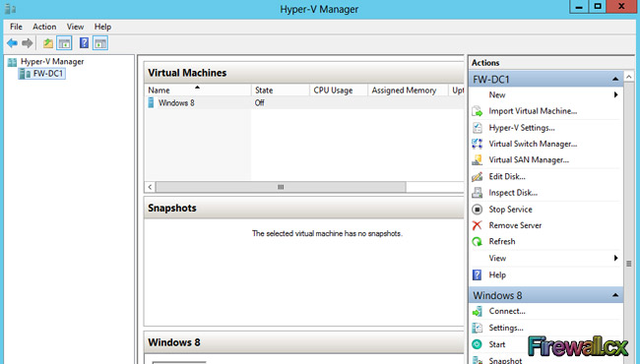This screenshot has width=640, height=364.
Task: Click the State column header
Action: pos(280,91)
